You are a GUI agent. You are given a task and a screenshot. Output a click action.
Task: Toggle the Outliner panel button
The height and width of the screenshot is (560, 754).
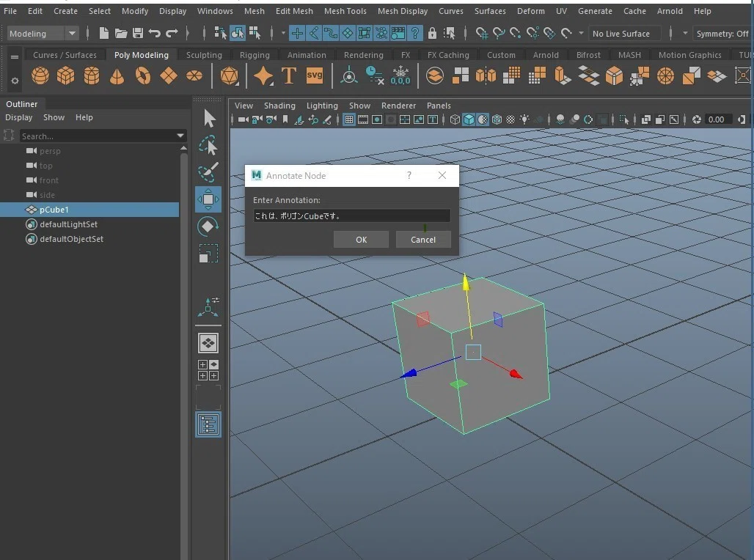pyautogui.click(x=208, y=424)
